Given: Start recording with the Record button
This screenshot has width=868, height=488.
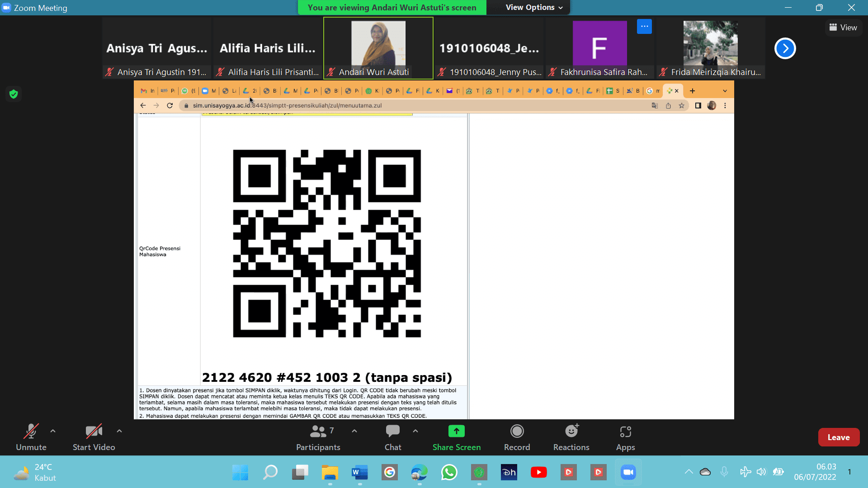Looking at the screenshot, I should (517, 437).
